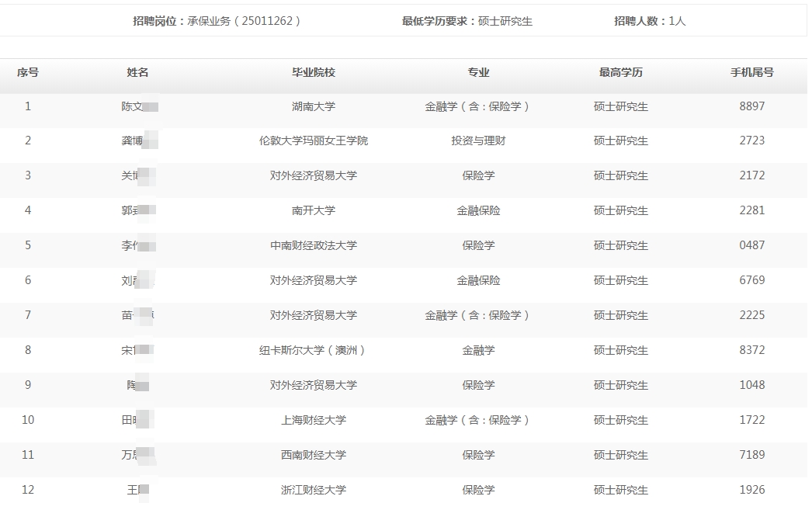Click the 南开大学 cell in row 4

313,210
